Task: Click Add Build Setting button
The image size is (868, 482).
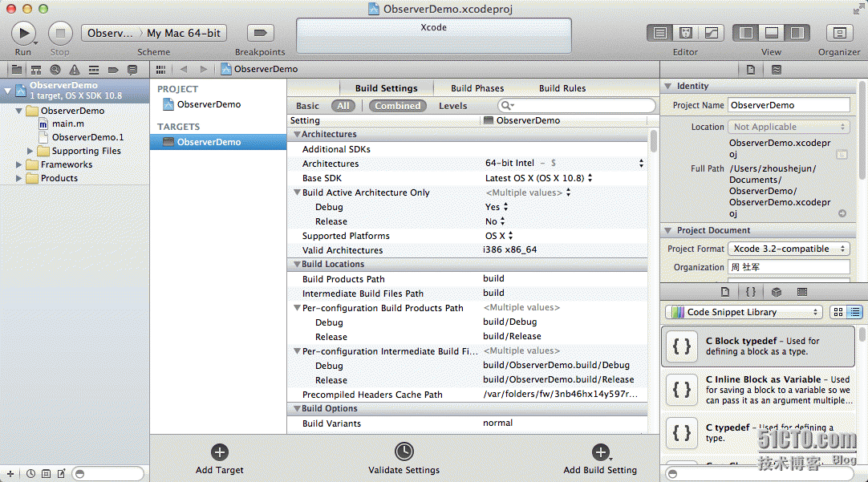Action: click(x=600, y=459)
